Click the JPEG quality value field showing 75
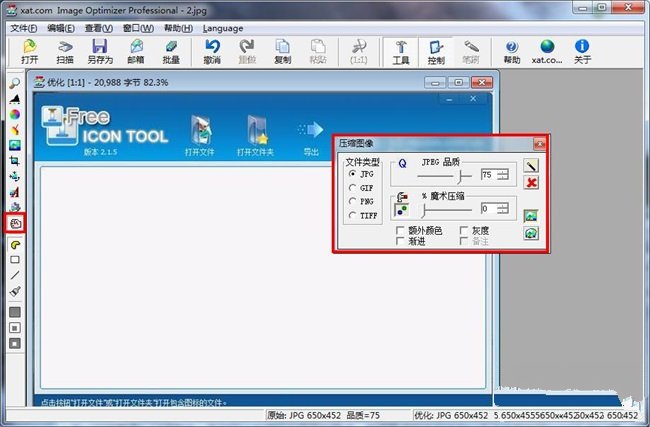650x427 pixels. click(x=489, y=175)
